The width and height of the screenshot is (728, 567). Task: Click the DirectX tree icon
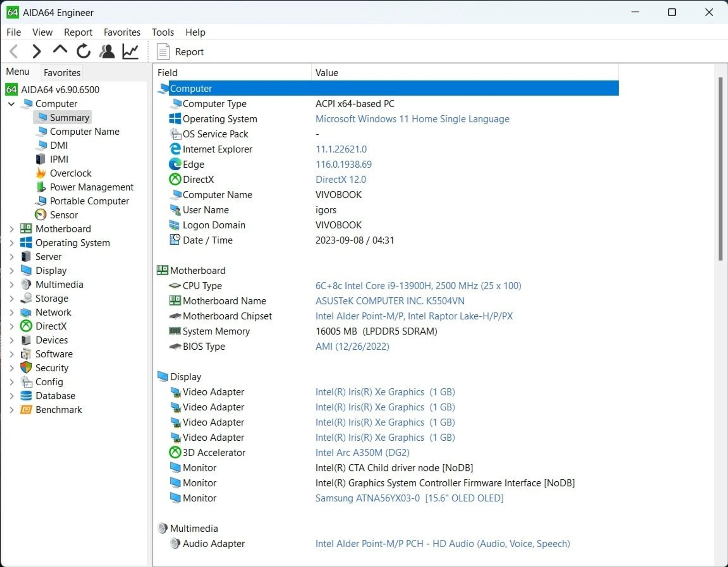click(x=26, y=326)
